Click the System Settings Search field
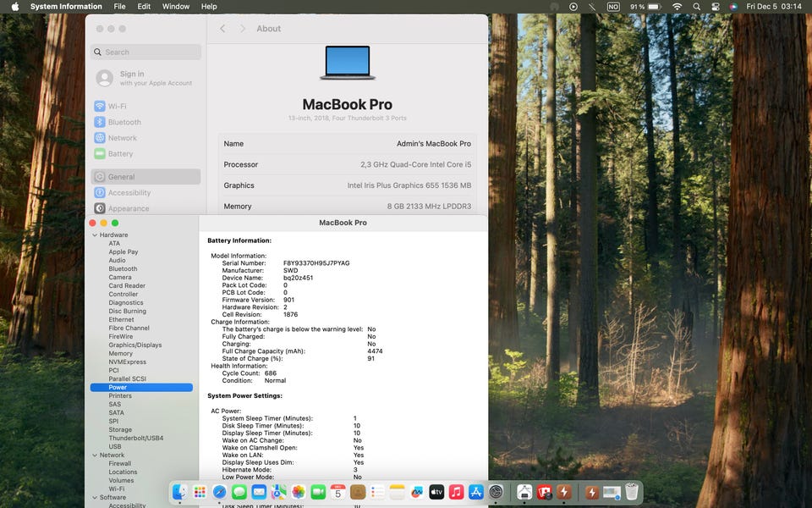This screenshot has height=508, width=812. (146, 52)
